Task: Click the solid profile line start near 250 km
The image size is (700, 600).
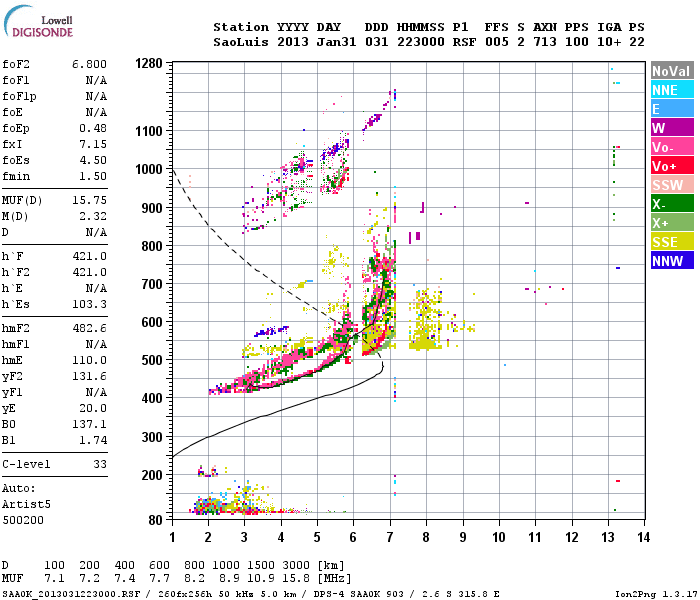Action: pos(174,455)
